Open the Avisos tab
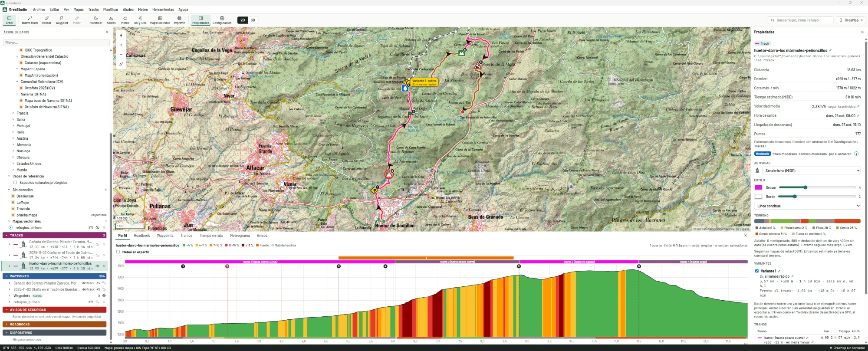The width and height of the screenshot is (868, 351). 262,236
